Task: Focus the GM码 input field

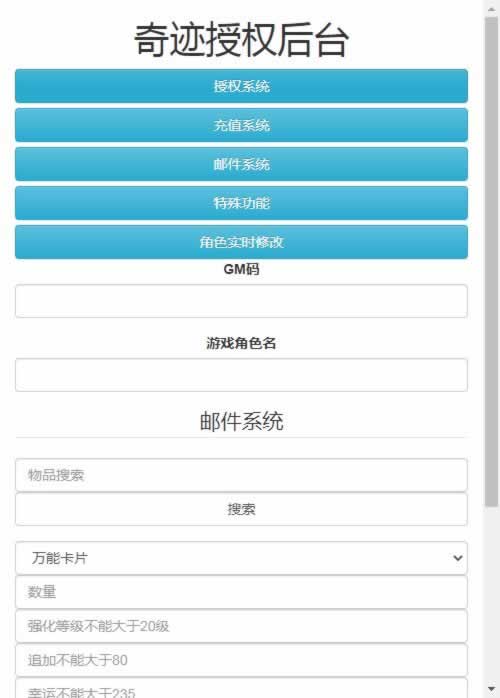Action: [241, 301]
